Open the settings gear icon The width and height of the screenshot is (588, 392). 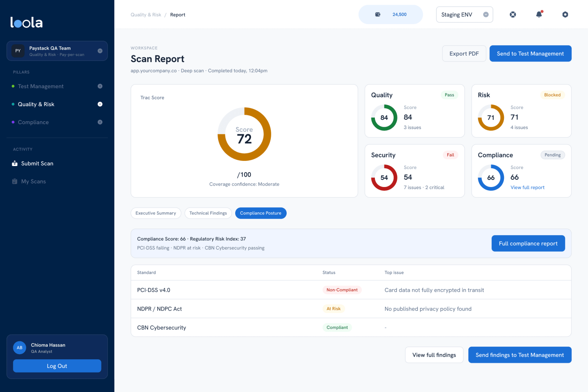point(565,15)
